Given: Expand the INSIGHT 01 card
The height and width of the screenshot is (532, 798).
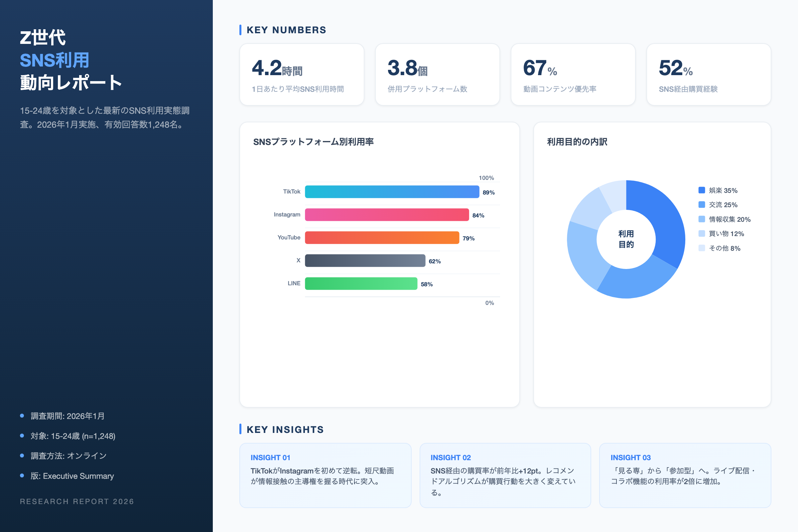Looking at the screenshot, I should [x=325, y=476].
